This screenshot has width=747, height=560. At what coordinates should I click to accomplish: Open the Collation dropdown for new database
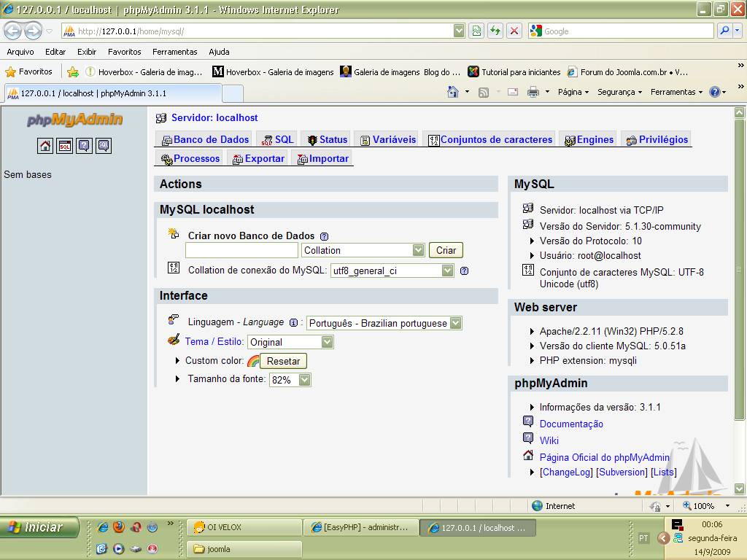(363, 250)
